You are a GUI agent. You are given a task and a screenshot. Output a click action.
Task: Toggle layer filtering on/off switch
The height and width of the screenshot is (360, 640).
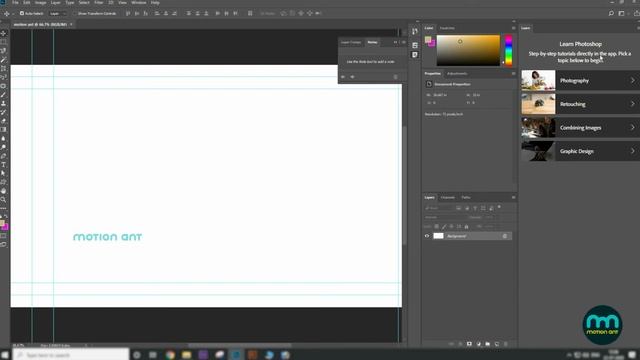499,207
